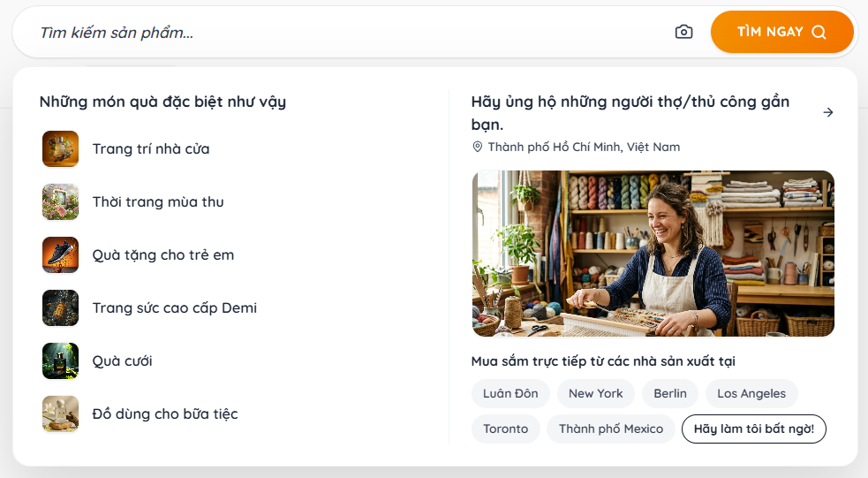Choose the Thành phố Mexico chip
The width and height of the screenshot is (868, 478).
coord(610,429)
